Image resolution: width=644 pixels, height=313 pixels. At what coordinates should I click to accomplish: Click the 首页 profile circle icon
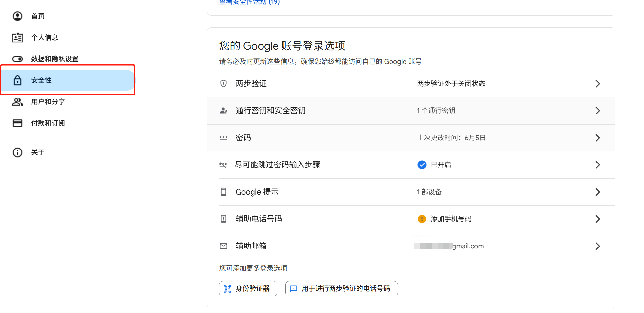[x=18, y=16]
